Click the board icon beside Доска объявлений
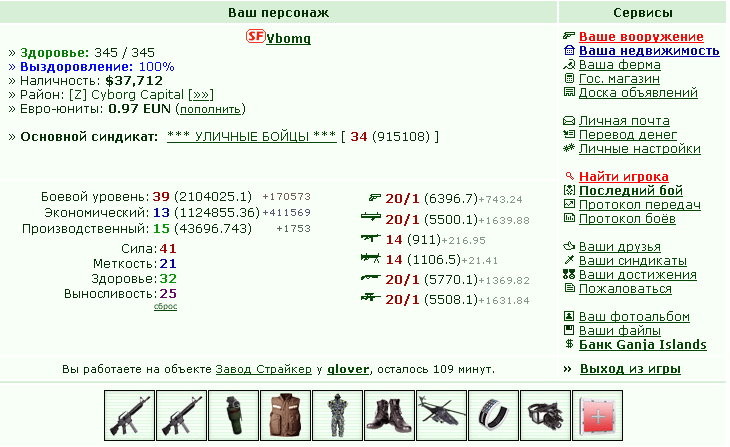 [569, 92]
